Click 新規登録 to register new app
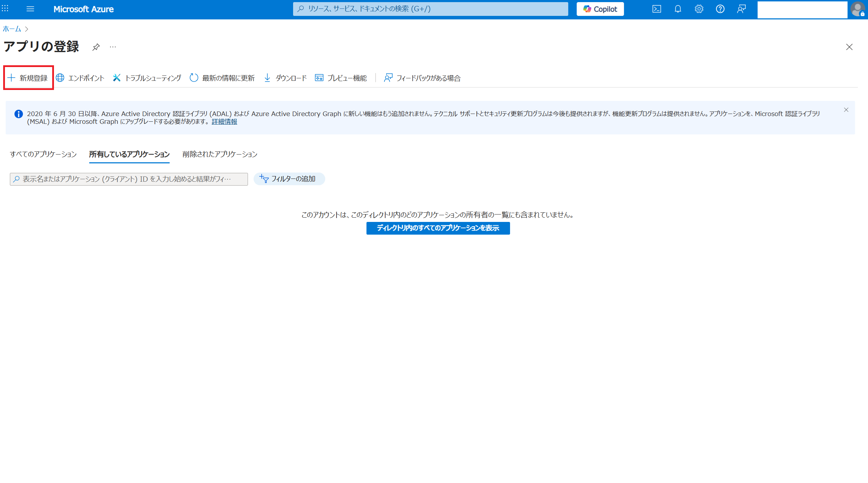This screenshot has height=483, width=868. tap(28, 78)
